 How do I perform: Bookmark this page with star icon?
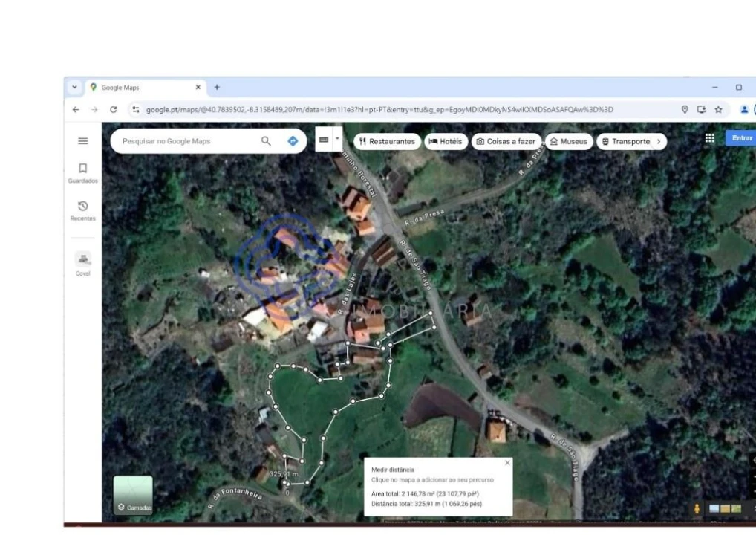[718, 109]
